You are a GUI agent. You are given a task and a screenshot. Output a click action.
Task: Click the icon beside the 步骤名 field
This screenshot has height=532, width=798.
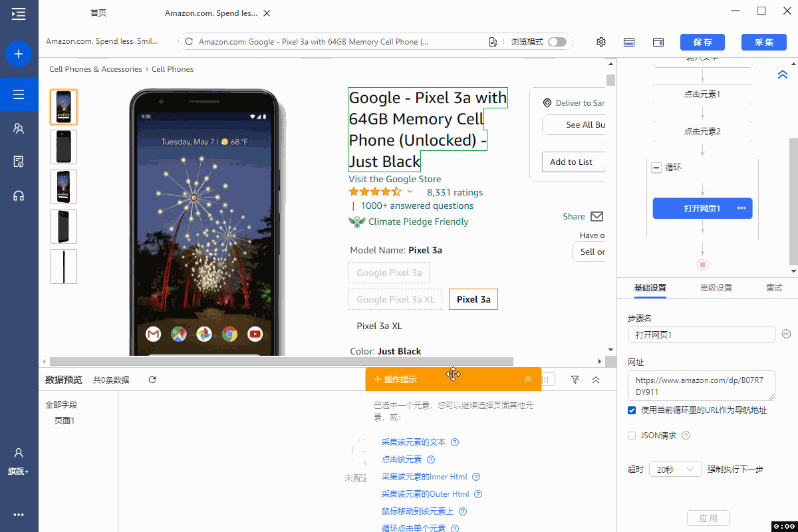[x=786, y=334]
